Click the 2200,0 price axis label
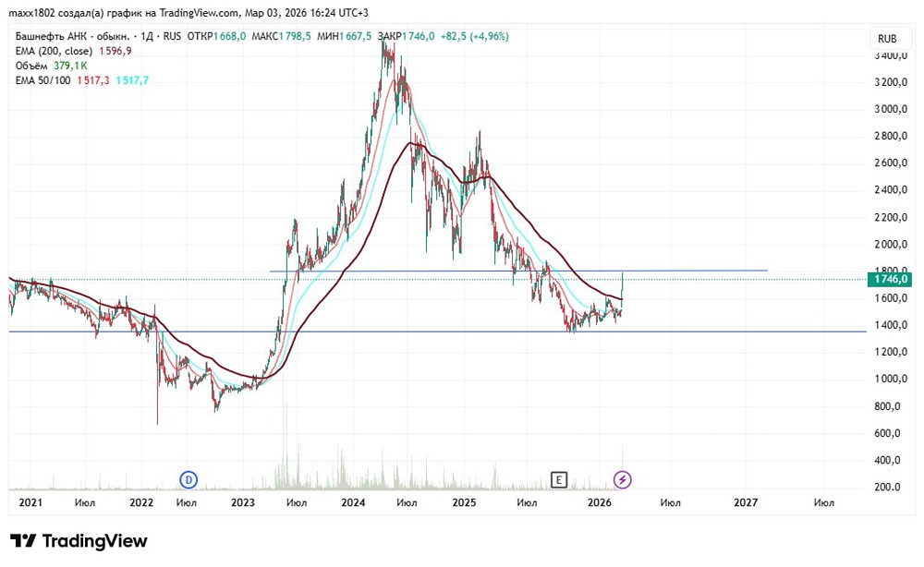 (x=891, y=217)
